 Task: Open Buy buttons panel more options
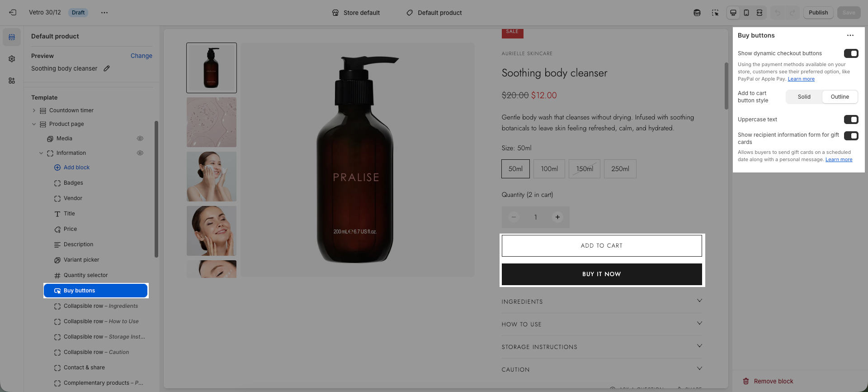pos(850,35)
